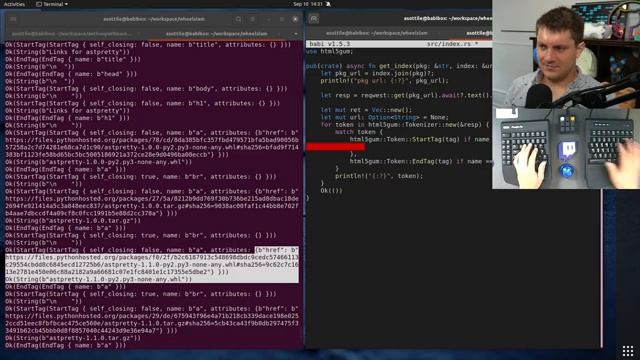This screenshot has height=360, width=640.
Task: Click the search icon in left terminal header
Action: (238, 19)
